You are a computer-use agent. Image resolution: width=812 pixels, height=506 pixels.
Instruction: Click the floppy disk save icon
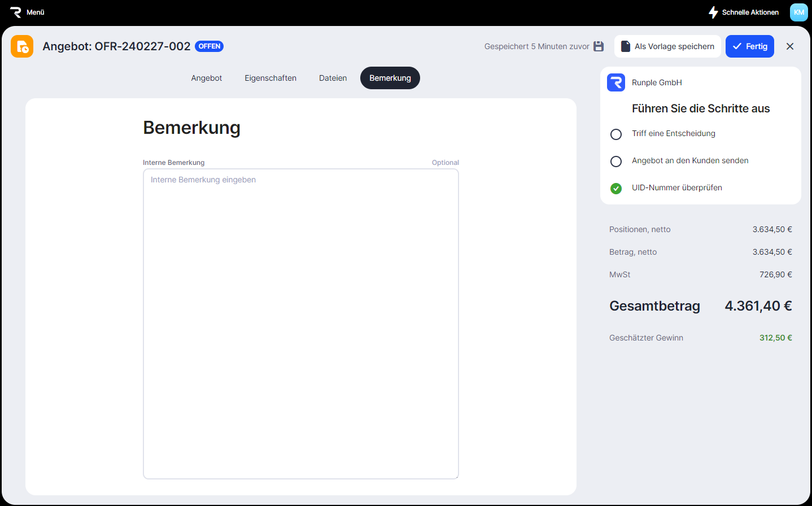[x=599, y=46]
